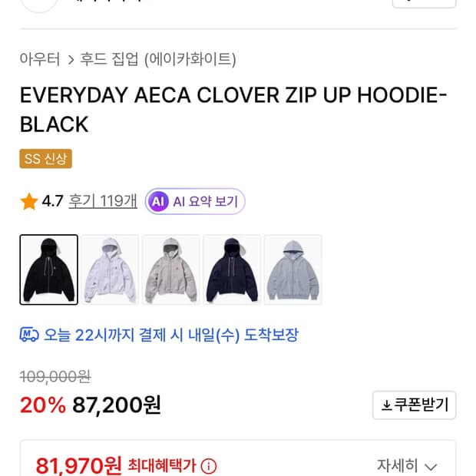Click the SS 신상 badge

pos(46,158)
